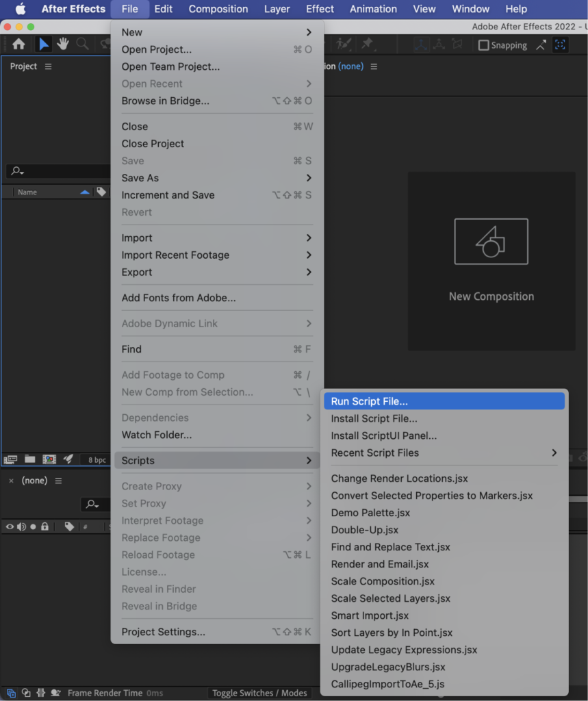Viewport: 588px width, 701px height.
Task: Expand the Save As submenu
Action: pyautogui.click(x=217, y=178)
